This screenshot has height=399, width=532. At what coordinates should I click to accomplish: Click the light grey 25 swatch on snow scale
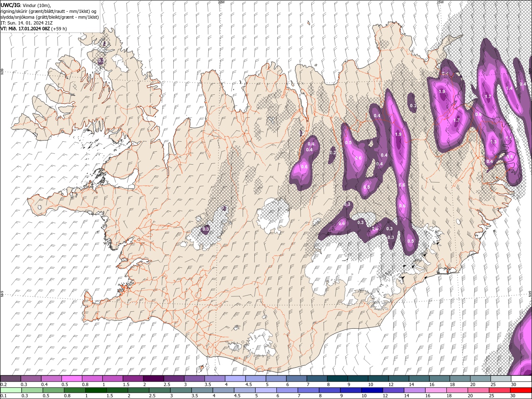[501, 379]
